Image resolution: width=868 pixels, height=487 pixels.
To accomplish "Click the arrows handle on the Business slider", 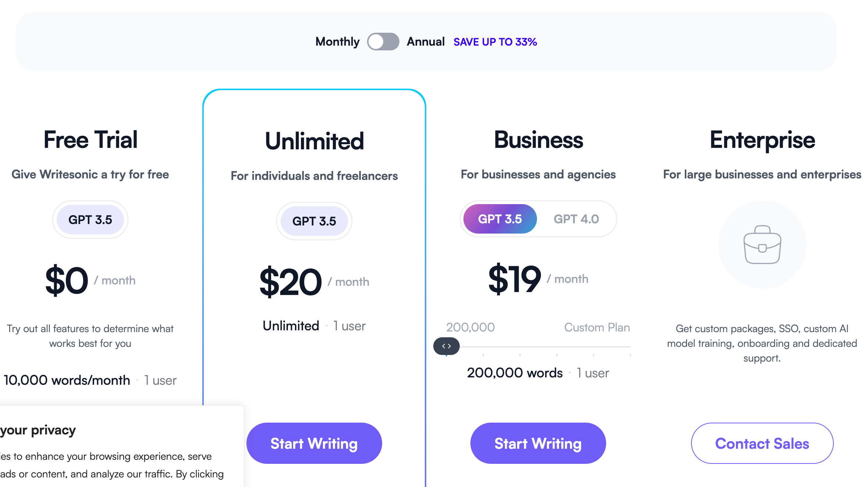I will click(447, 346).
